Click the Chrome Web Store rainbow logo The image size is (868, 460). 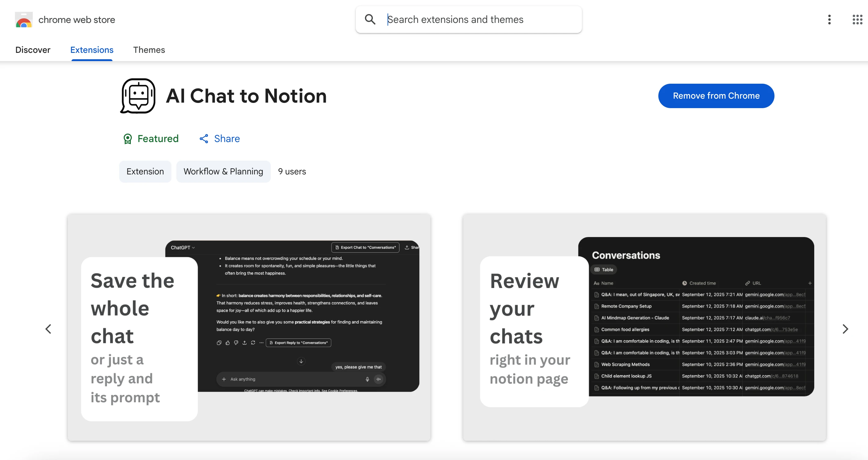(23, 20)
